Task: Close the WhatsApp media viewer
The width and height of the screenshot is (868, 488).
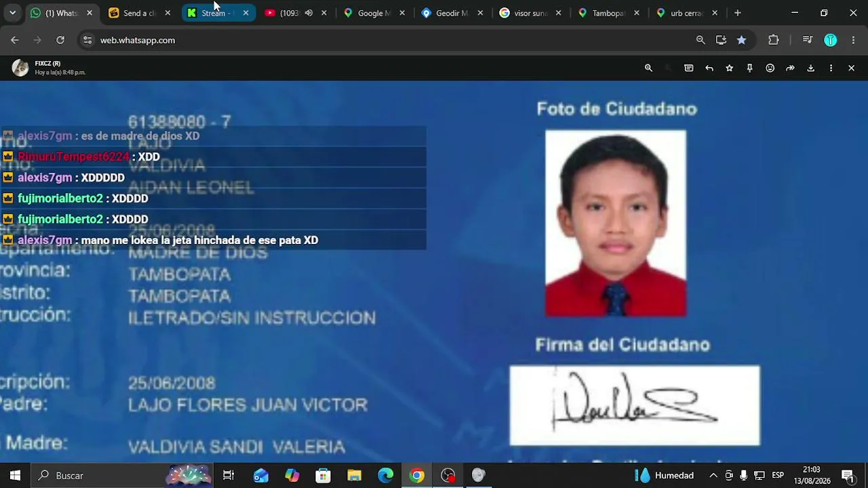Action: [851, 68]
